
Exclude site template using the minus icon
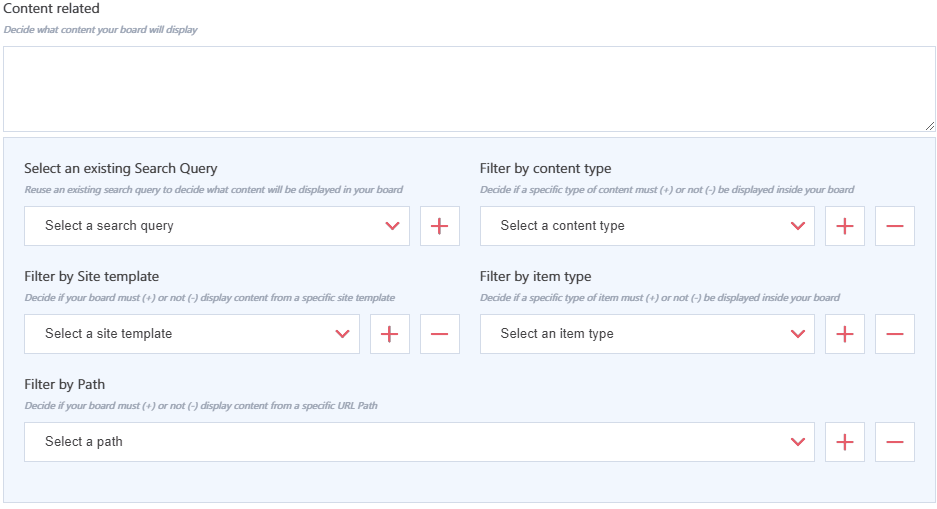point(439,334)
